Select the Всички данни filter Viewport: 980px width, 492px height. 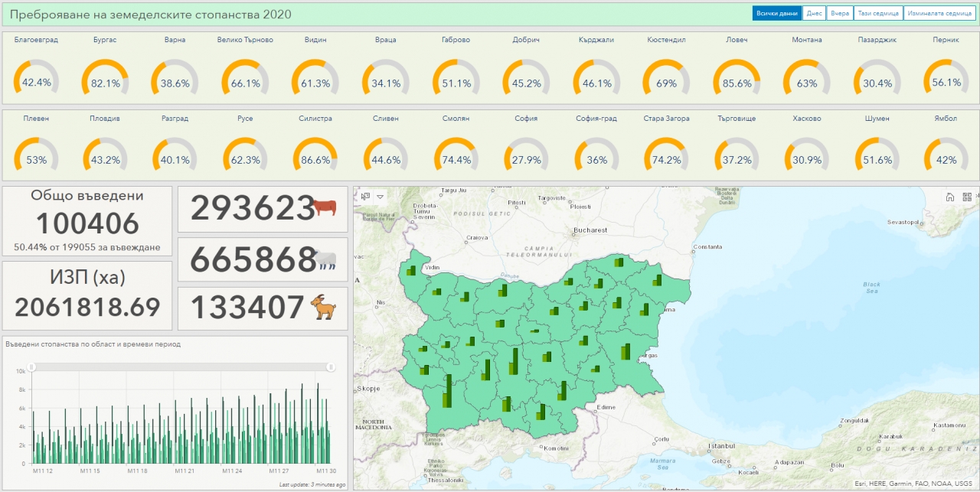(x=776, y=14)
